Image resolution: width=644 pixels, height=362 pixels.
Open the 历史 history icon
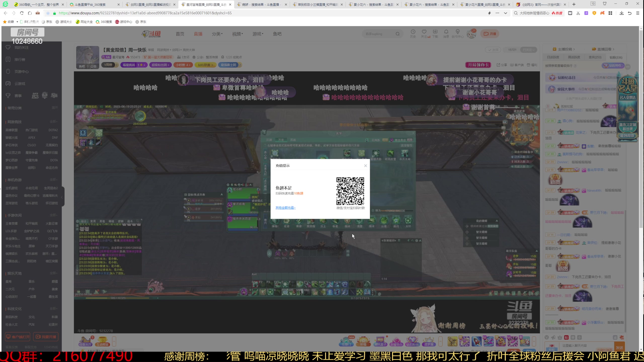click(413, 33)
